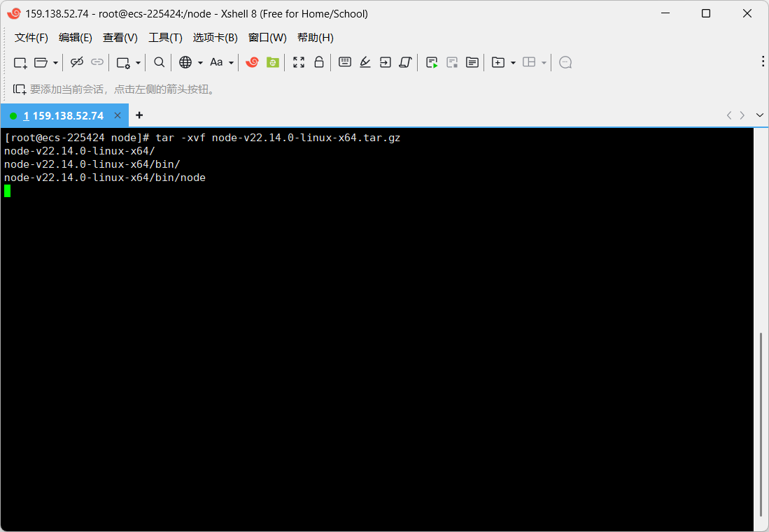This screenshot has height=532, width=769.
Task: Click the highlight pen icon
Action: coord(365,62)
